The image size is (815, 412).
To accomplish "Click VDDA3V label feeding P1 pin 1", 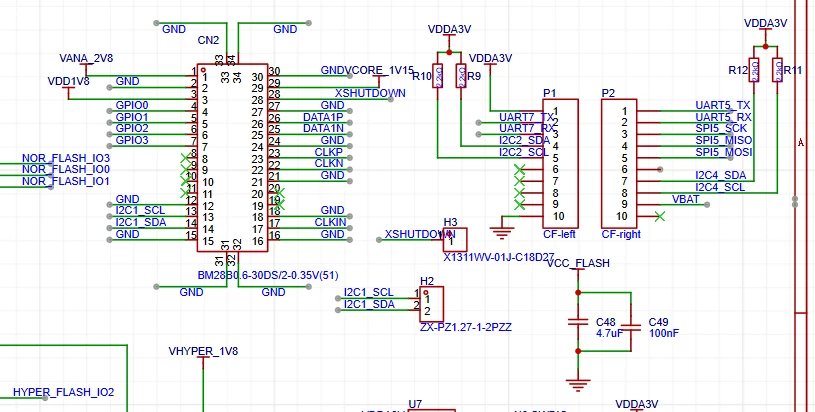I will pyautogui.click(x=490, y=58).
